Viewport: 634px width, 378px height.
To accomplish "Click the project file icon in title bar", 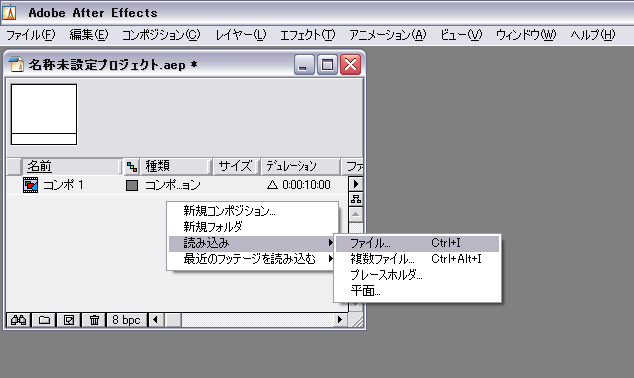I will [16, 64].
